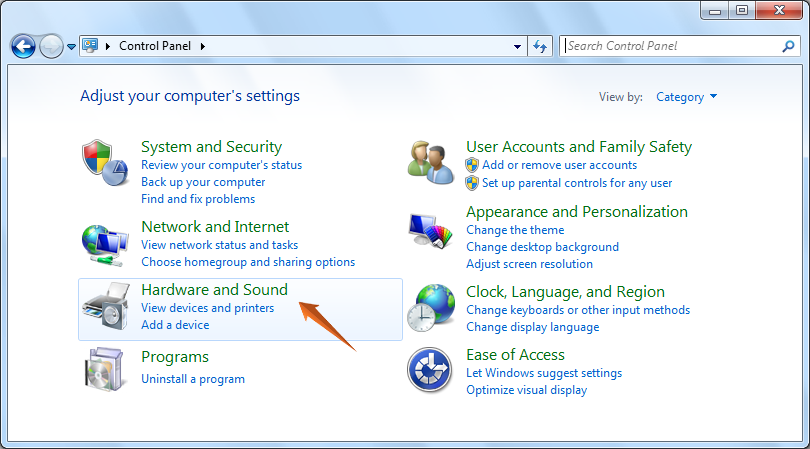Click Uninstall a program

[193, 379]
